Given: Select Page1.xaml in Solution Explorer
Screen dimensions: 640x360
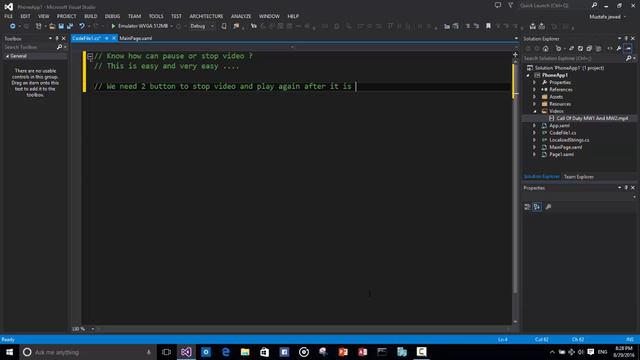Looking at the screenshot, I should tap(561, 154).
